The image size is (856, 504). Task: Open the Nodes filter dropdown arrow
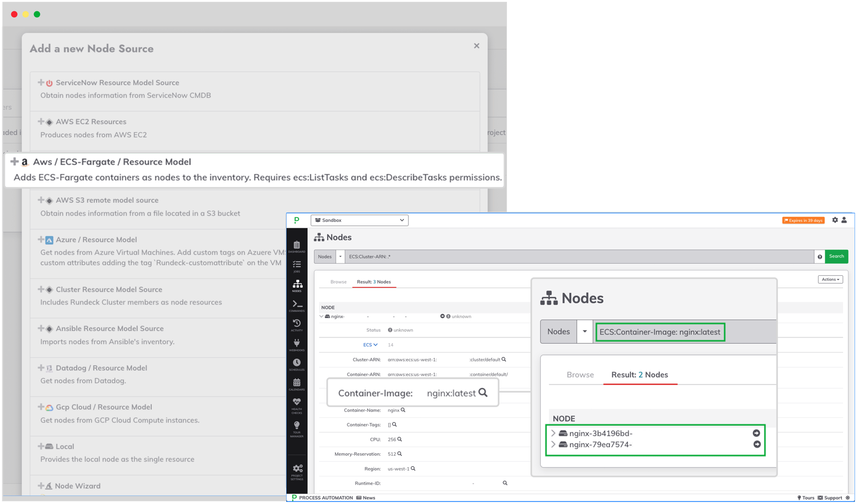(x=340, y=257)
